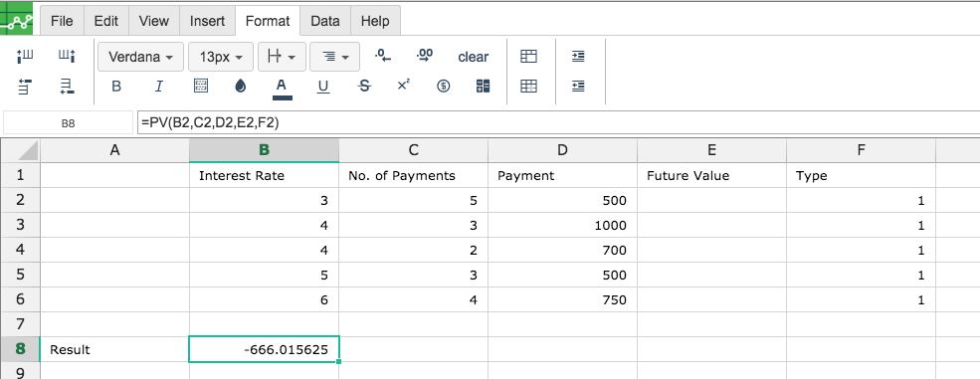This screenshot has height=379, width=980.
Task: Click the increase decimal places icon
Action: [425, 56]
